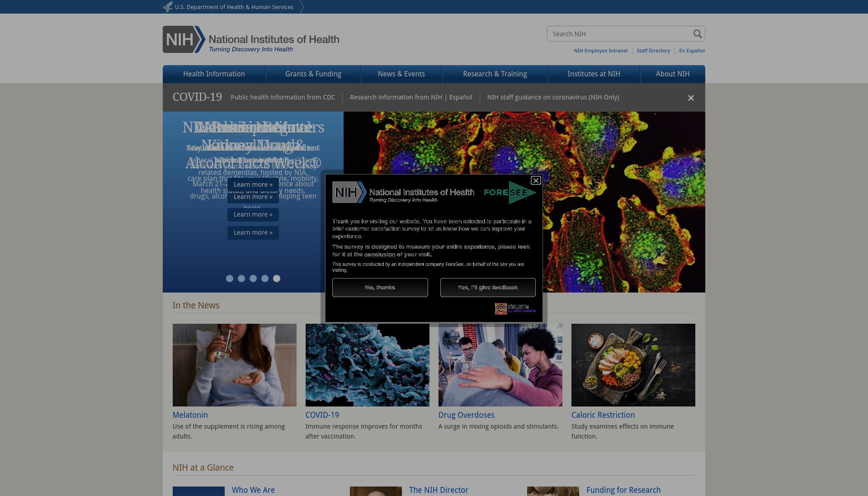Open the NIH Employee Intranet link
This screenshot has width=868, height=496.
click(601, 51)
